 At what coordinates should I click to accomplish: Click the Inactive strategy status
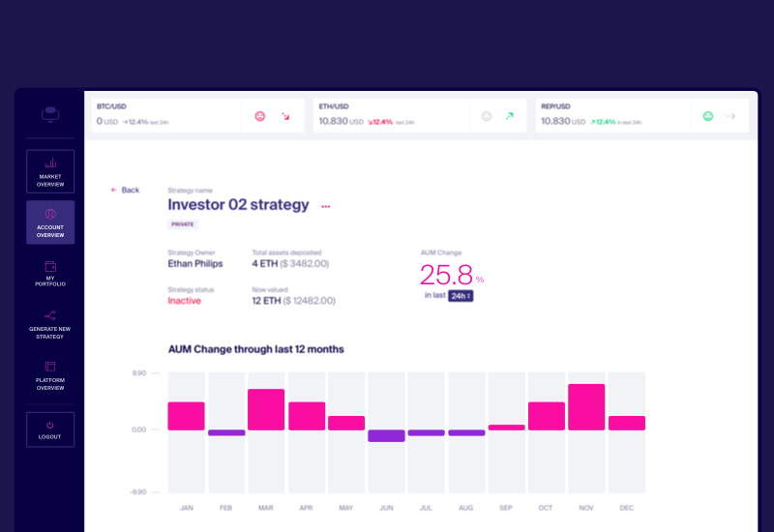tap(185, 301)
